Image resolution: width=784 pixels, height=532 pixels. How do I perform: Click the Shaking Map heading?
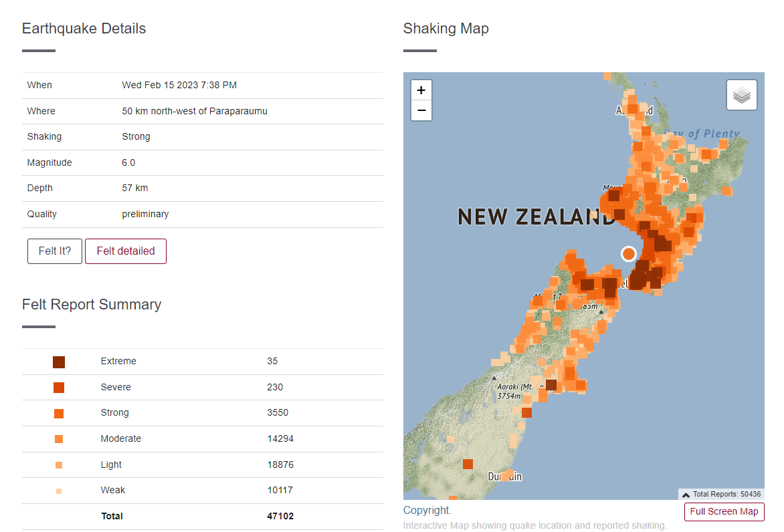(x=446, y=29)
